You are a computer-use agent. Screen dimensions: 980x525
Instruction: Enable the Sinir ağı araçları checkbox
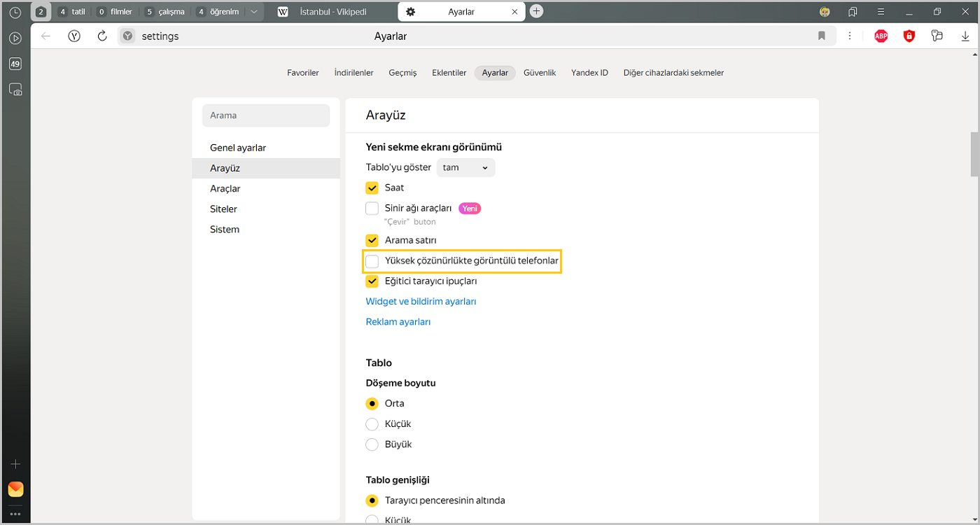(x=372, y=209)
